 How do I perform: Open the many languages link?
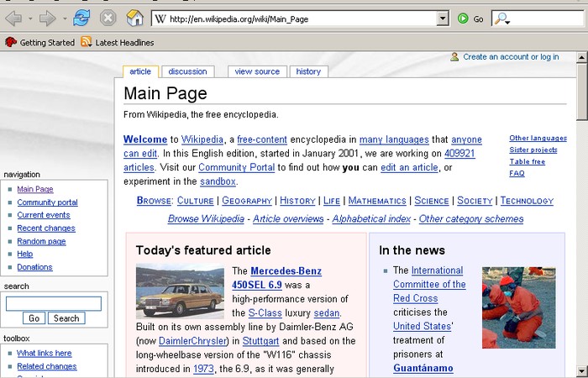(x=394, y=139)
